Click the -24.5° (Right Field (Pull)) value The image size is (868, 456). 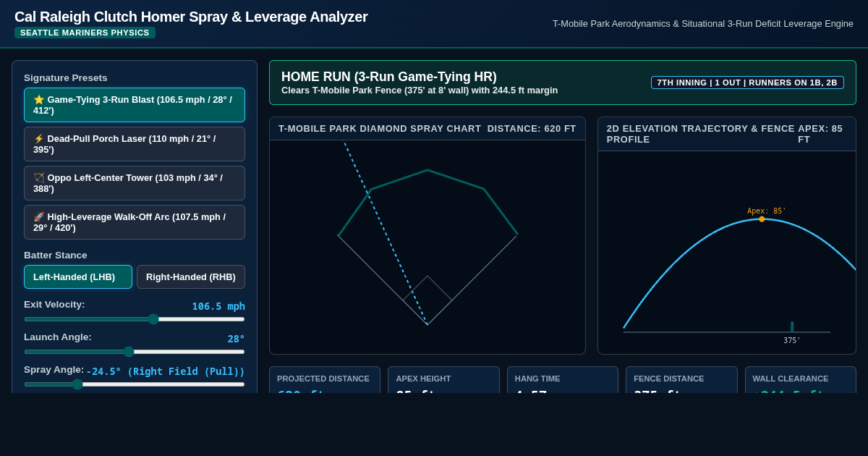tap(166, 371)
